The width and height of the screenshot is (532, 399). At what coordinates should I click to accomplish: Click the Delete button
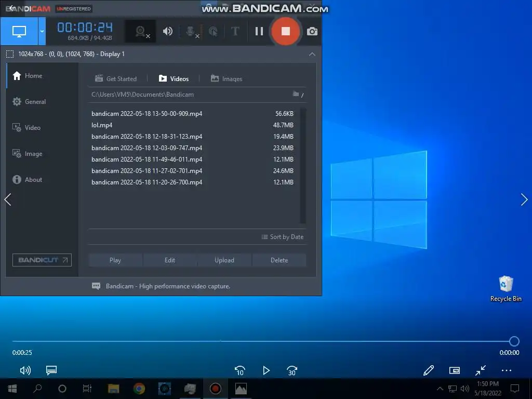[279, 260]
